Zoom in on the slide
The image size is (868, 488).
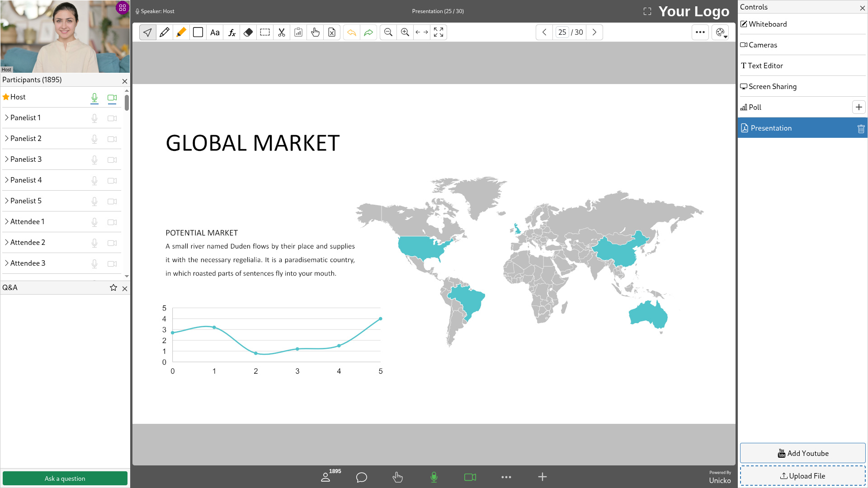click(405, 32)
